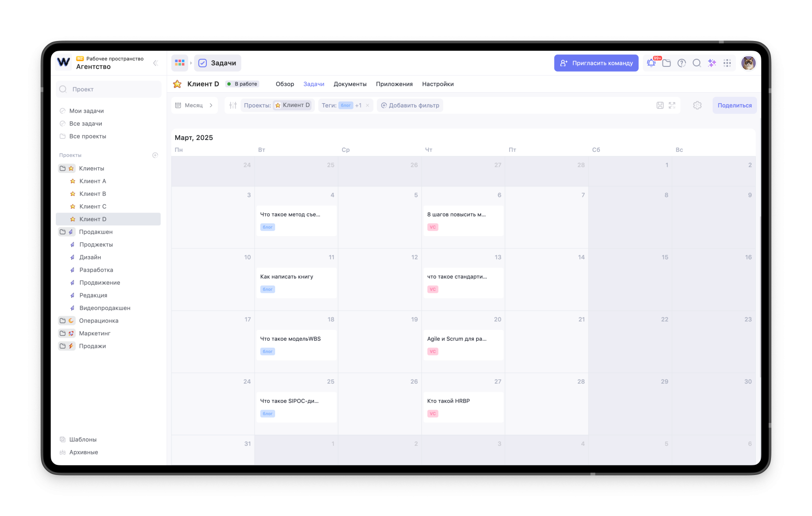
Task: Open the help question mark icon
Action: (682, 63)
